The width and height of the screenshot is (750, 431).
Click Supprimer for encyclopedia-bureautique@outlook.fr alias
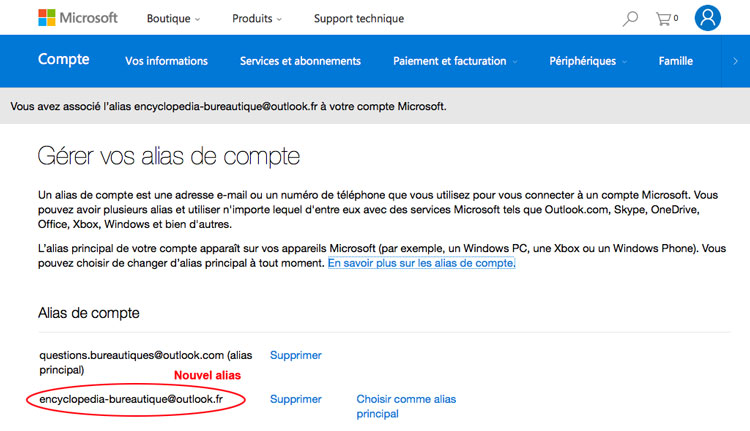coord(296,399)
